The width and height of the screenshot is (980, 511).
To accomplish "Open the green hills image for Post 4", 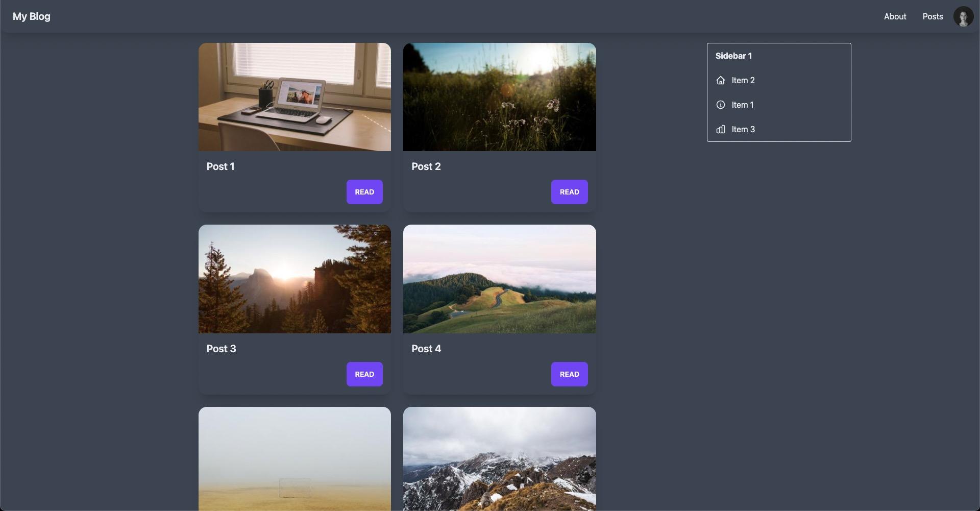I will coord(499,279).
